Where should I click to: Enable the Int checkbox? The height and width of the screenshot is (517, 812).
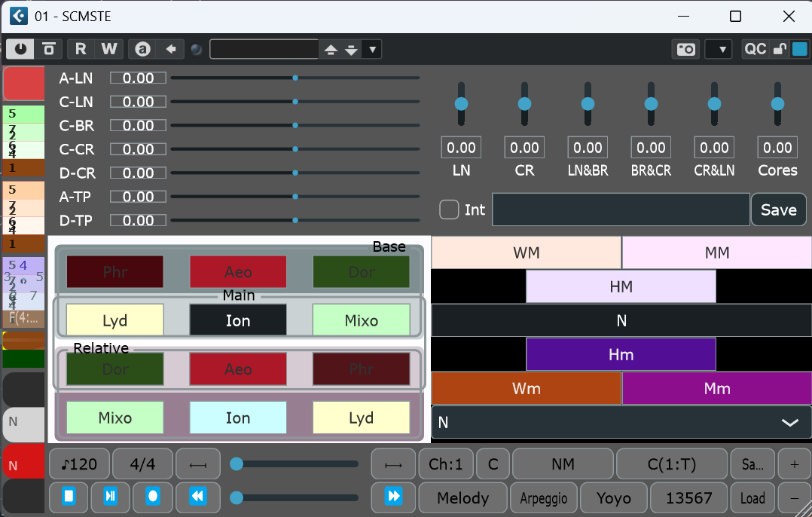pyautogui.click(x=449, y=210)
